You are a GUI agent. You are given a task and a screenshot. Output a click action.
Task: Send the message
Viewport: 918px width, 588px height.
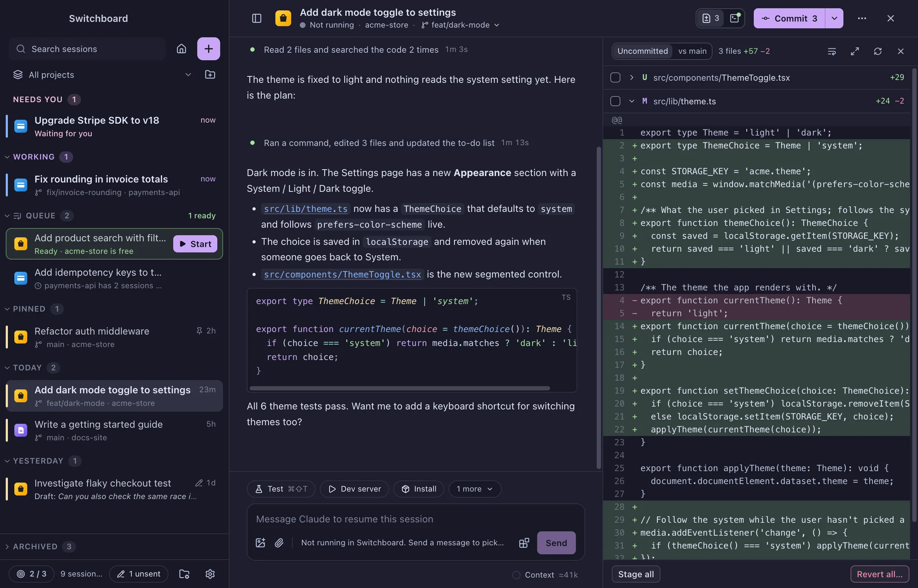[x=556, y=543]
